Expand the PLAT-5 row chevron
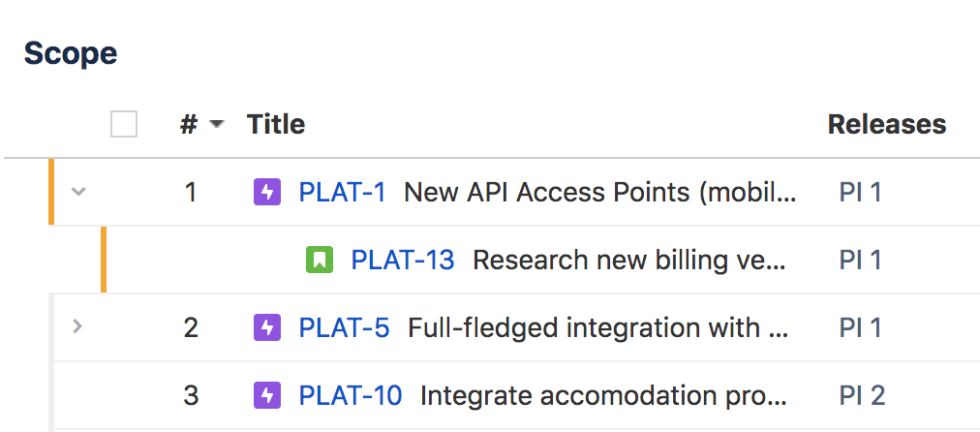 pos(77,325)
